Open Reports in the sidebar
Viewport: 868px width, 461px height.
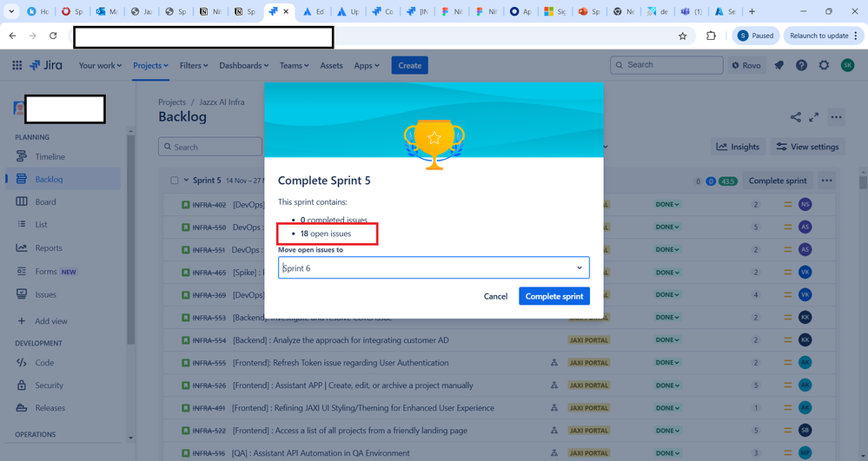[x=63, y=248]
